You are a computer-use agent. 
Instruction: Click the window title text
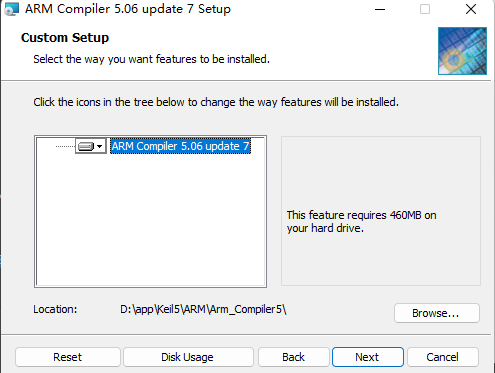click(128, 9)
